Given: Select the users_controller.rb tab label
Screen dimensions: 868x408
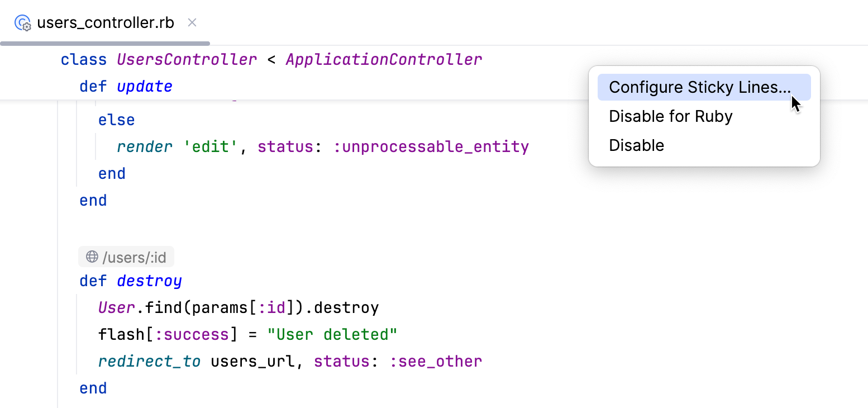Looking at the screenshot, I should coord(105,23).
